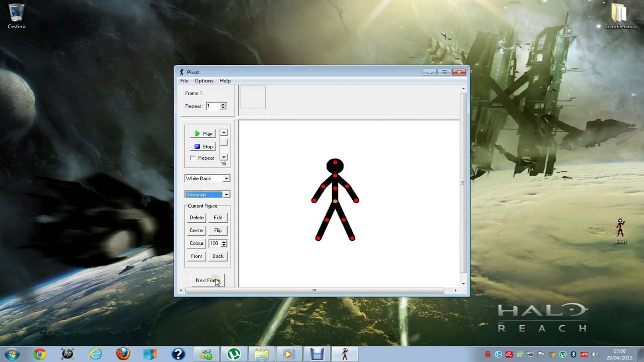Click the figure scale field showing 100

[214, 243]
